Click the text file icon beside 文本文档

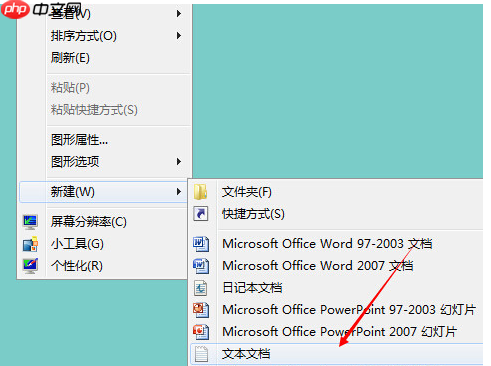coord(201,354)
